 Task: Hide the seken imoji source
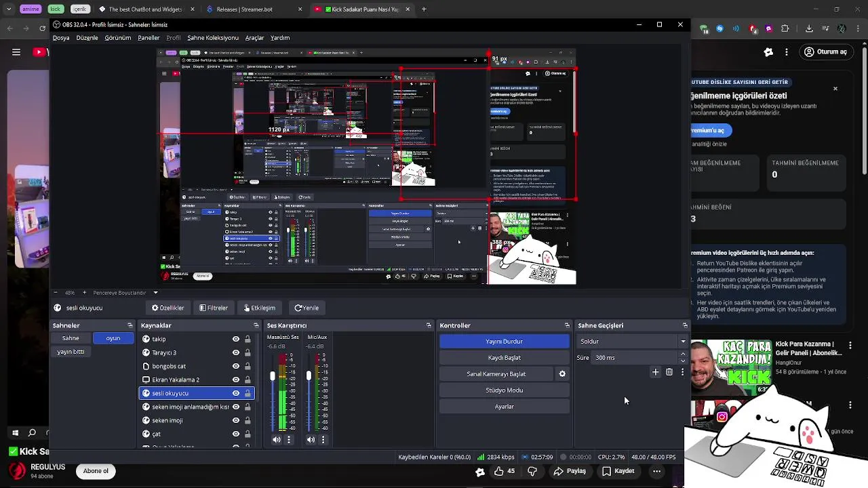[236, 420]
